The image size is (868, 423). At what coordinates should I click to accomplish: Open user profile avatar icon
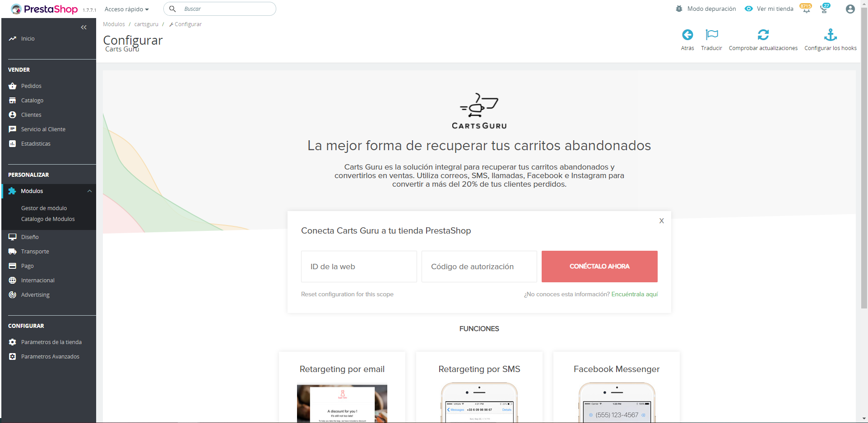click(850, 9)
